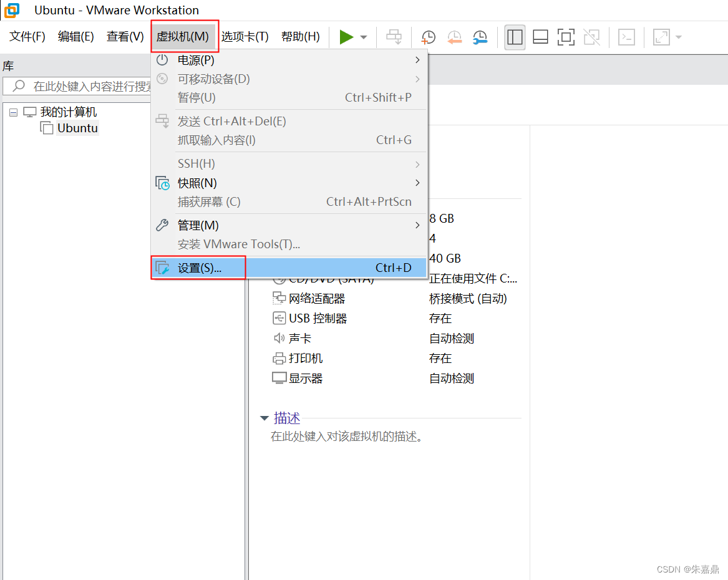Open the 文件(F) menu
728x580 pixels.
[x=27, y=36]
